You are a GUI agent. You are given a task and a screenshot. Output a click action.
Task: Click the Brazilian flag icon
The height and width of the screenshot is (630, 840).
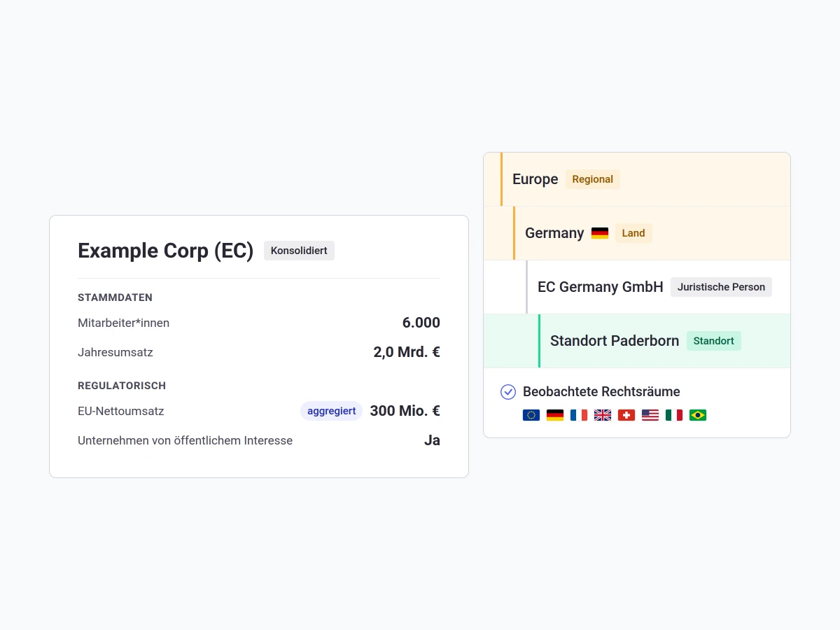(x=698, y=415)
